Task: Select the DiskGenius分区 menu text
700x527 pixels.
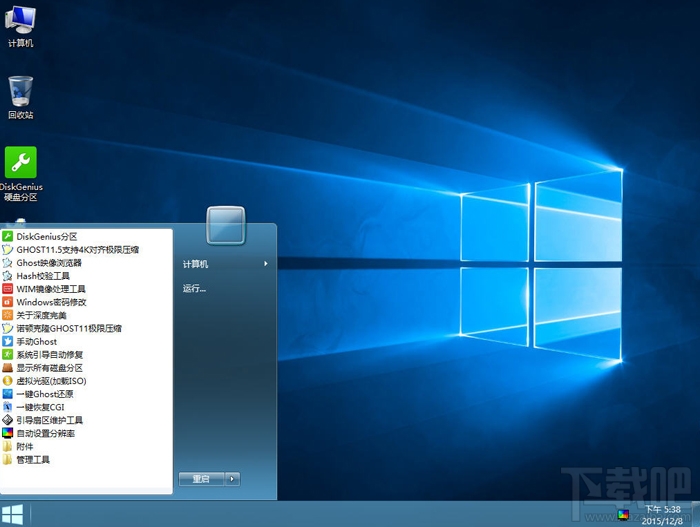Action: coord(47,236)
